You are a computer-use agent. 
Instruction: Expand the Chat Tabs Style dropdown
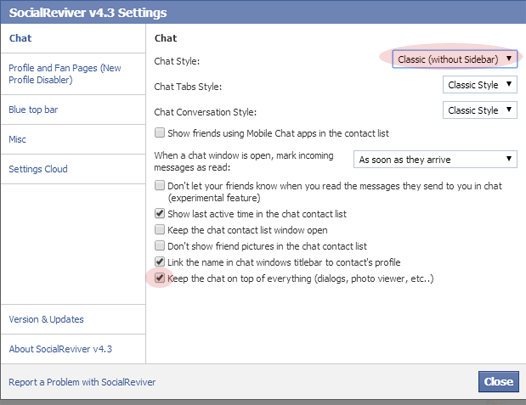pyautogui.click(x=480, y=85)
